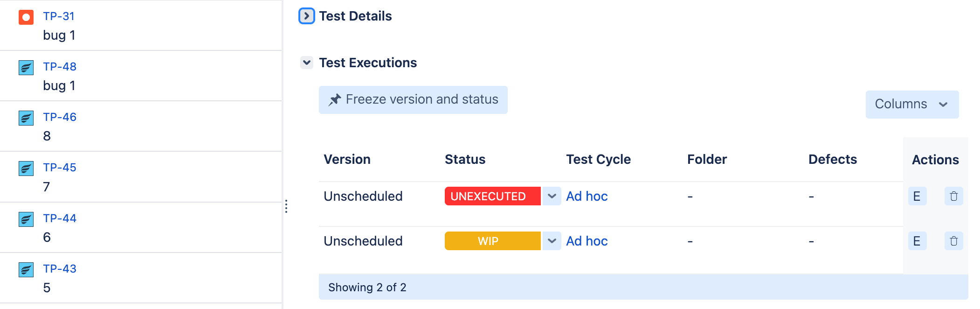Click the red bug icon for TP-31
Viewport: 980px width, 309px height.
pyautogui.click(x=26, y=18)
